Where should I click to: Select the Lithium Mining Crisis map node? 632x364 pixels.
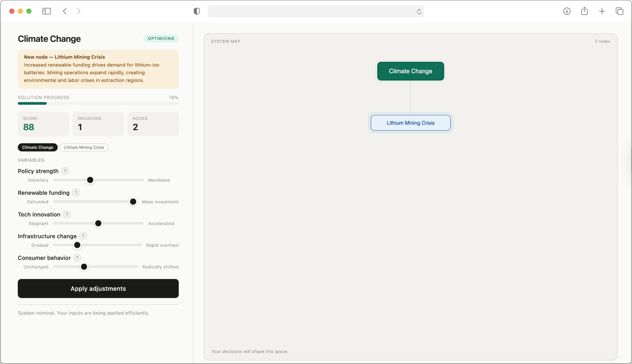(x=411, y=123)
